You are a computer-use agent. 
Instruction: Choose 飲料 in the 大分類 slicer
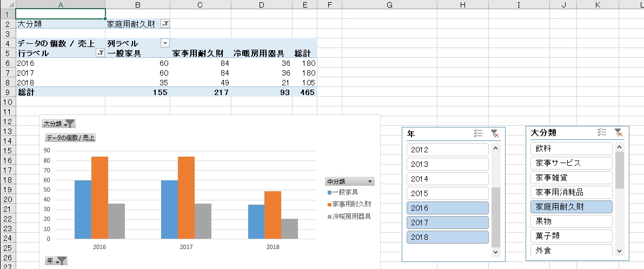coord(572,149)
